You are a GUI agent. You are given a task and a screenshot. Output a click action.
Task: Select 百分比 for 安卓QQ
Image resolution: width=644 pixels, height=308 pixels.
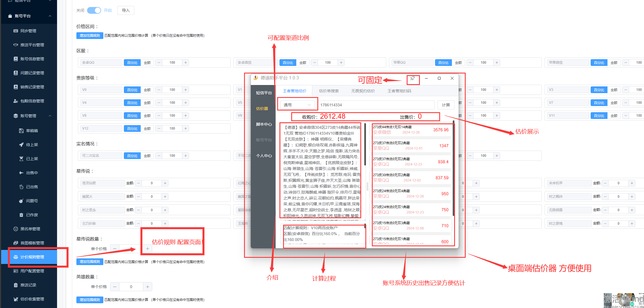click(x=132, y=63)
